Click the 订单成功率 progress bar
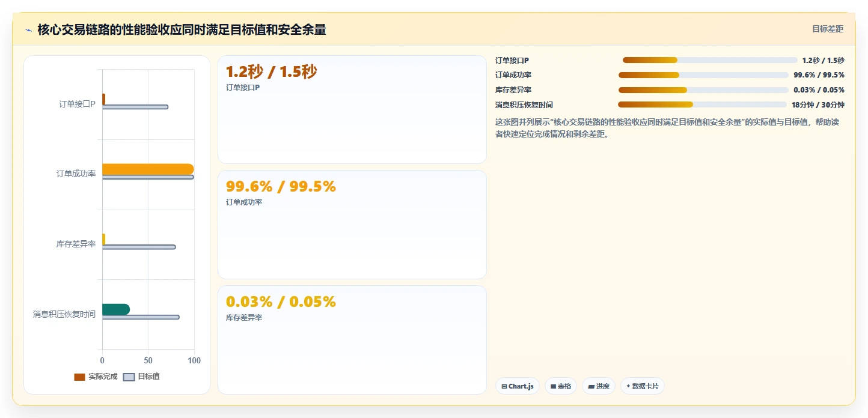 tap(703, 75)
